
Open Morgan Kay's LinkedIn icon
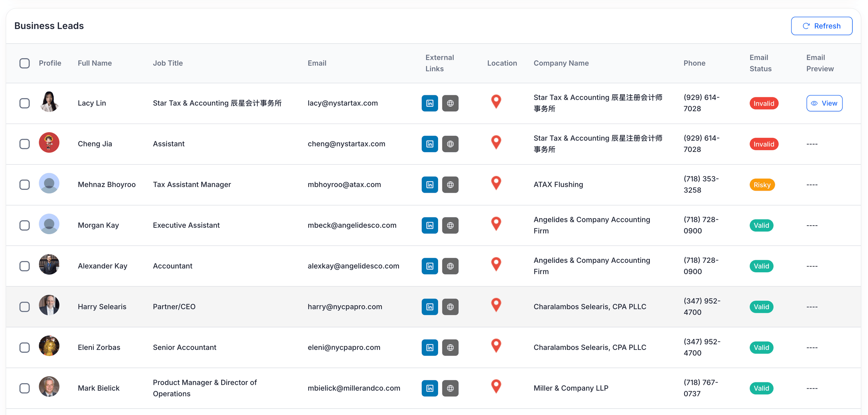[x=430, y=225]
